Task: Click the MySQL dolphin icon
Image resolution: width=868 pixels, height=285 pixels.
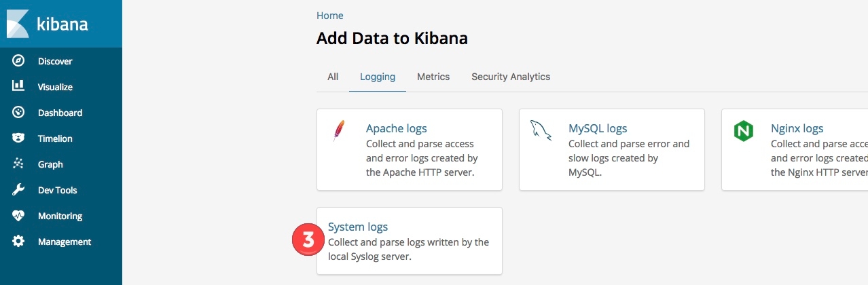Action: point(541,130)
